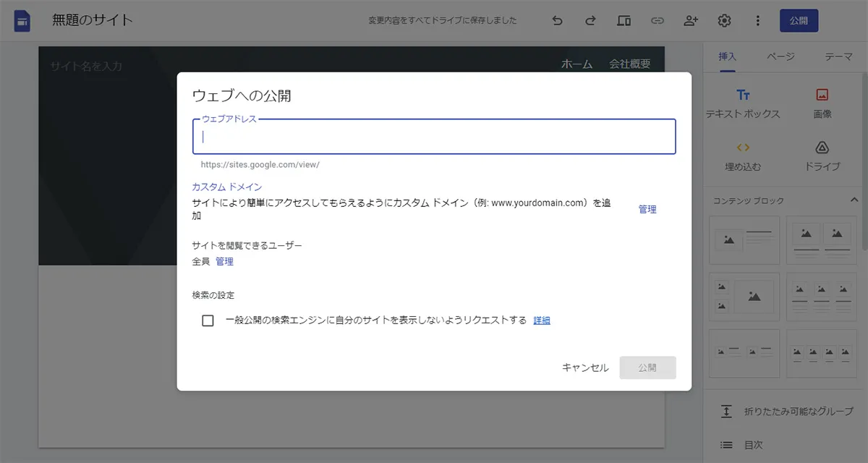Click the redo arrow icon
868x463 pixels.
coord(590,20)
